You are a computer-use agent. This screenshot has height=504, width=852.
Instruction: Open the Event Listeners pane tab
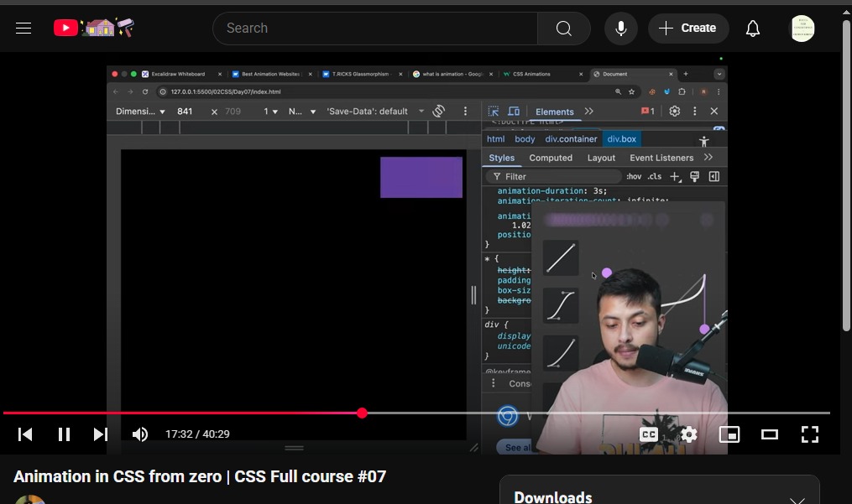(661, 158)
